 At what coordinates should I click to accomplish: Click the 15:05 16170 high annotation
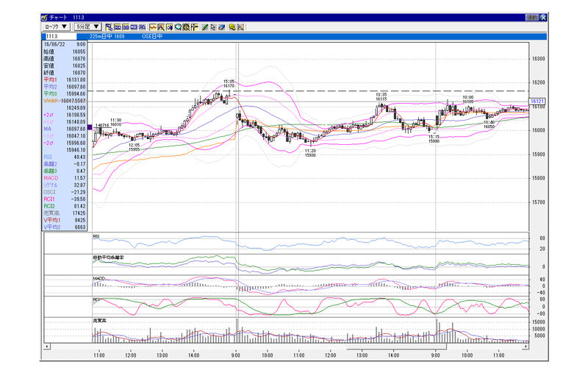[x=229, y=84]
